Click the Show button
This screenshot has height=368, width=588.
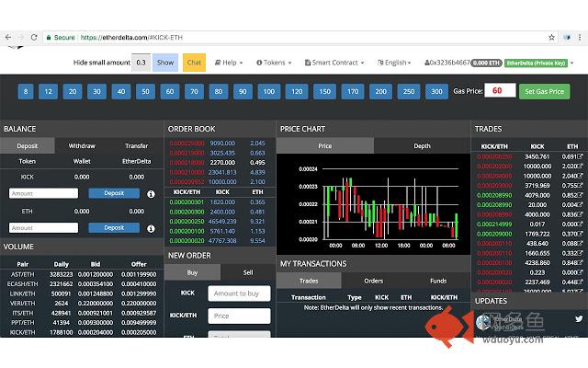165,63
